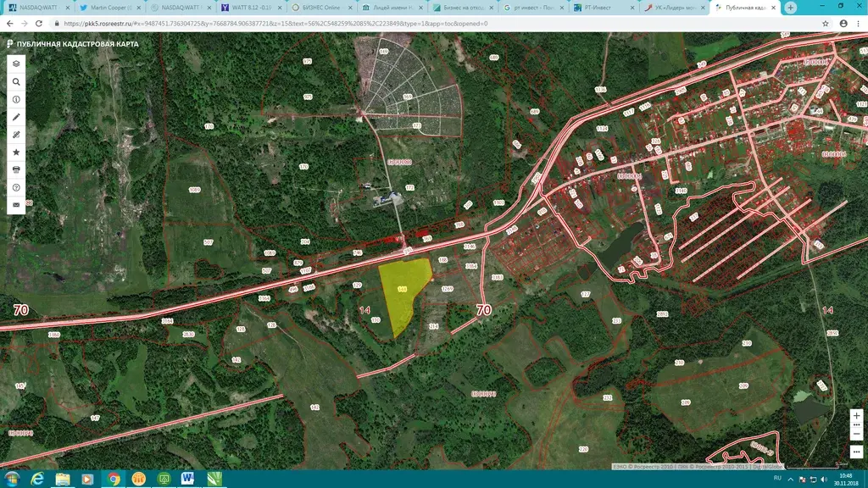This screenshot has height=488, width=868.
Task: Select the info tool icon
Action: [16, 99]
